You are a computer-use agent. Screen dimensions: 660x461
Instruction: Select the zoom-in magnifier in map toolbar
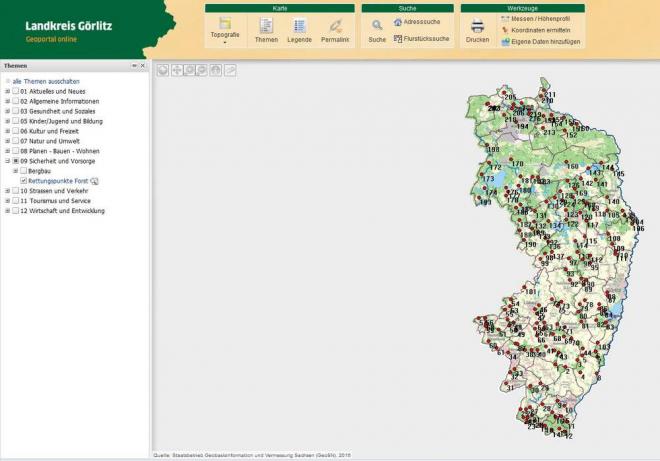click(189, 70)
